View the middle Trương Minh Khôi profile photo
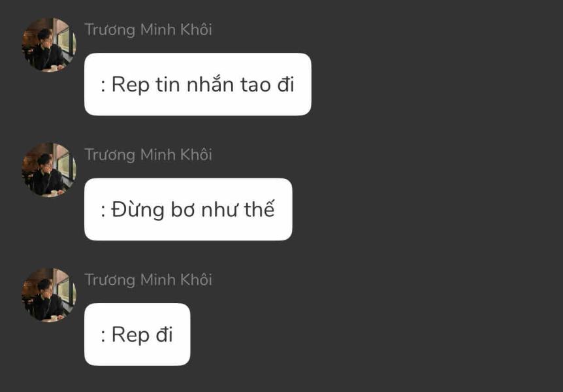The width and height of the screenshot is (563, 392). pyautogui.click(x=49, y=170)
